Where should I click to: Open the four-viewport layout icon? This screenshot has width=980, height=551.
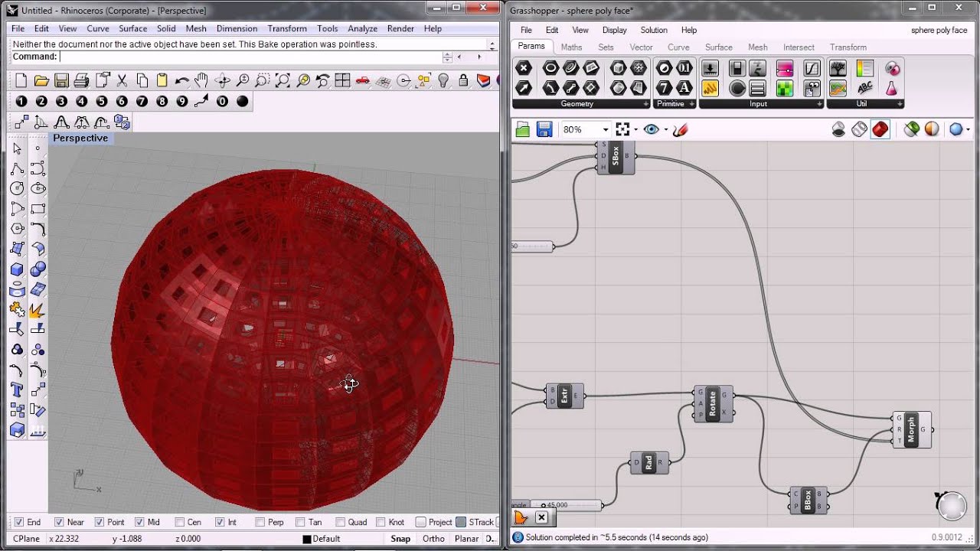tap(342, 80)
